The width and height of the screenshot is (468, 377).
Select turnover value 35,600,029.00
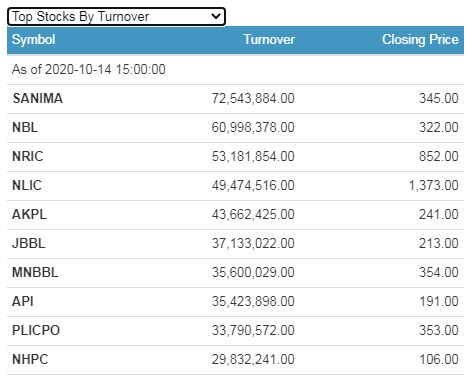click(x=253, y=272)
